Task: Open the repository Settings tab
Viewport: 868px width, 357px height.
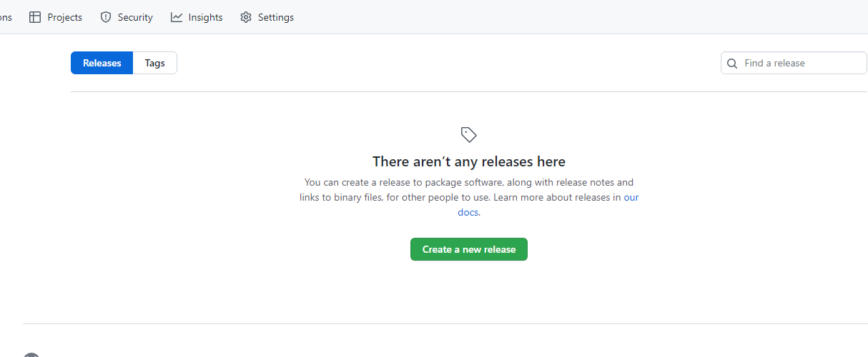Action: 275,17
